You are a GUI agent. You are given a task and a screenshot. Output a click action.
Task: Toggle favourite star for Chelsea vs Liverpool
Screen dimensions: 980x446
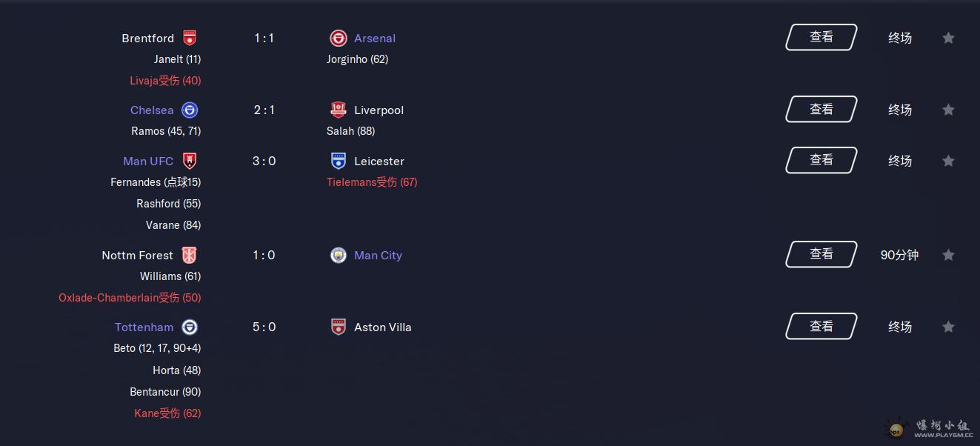click(x=948, y=110)
